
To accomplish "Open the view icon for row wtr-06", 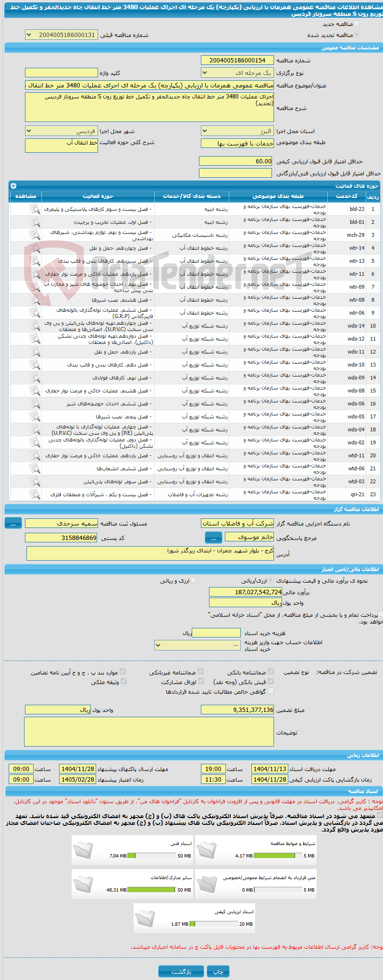I will point(34,313).
